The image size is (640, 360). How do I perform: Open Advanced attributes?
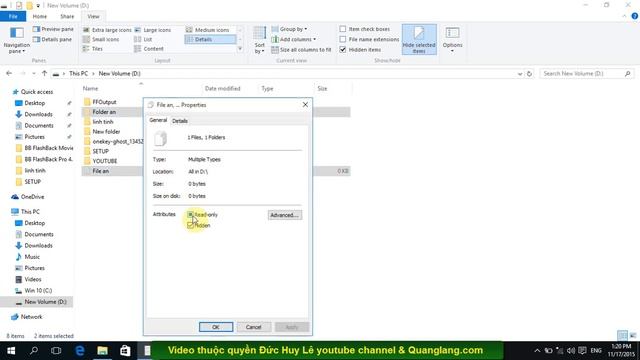(284, 215)
